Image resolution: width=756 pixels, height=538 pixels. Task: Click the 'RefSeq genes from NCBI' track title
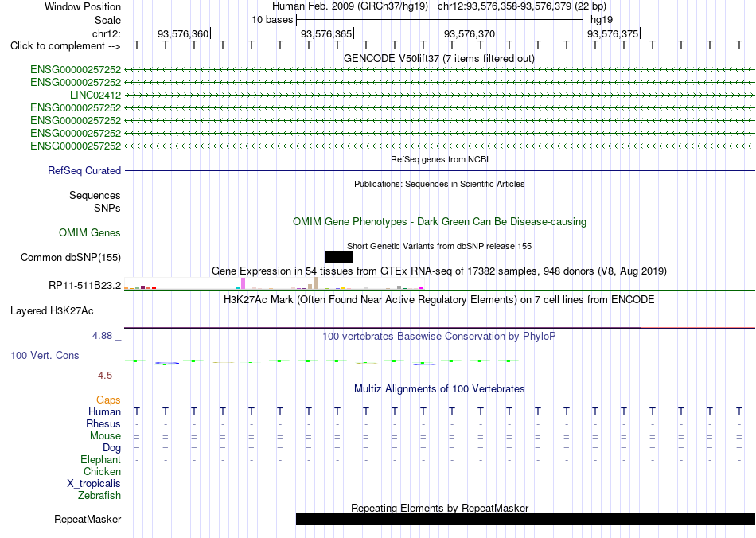pos(440,159)
